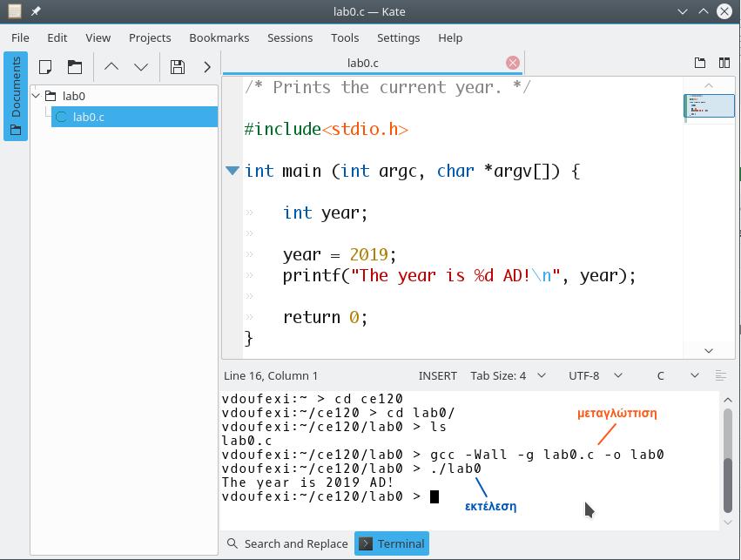Click the comment 'Prints the current year.'
This screenshot has width=741, height=560.
[387, 87]
